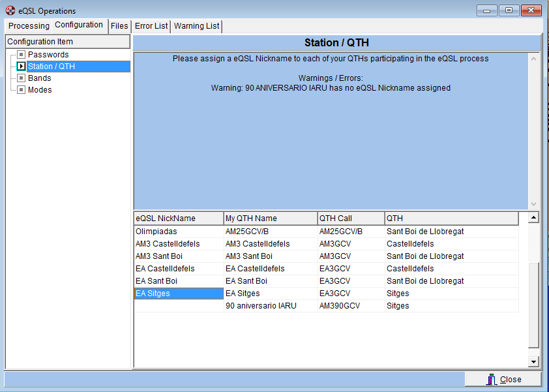Select Bands in configuration tree
Screen dimensions: 549x392
point(39,78)
